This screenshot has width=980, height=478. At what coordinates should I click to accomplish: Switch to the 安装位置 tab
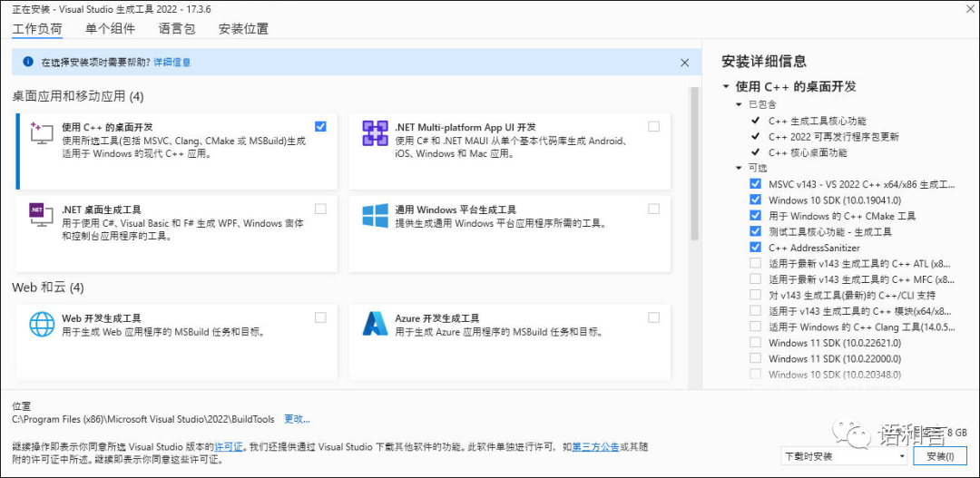[243, 29]
